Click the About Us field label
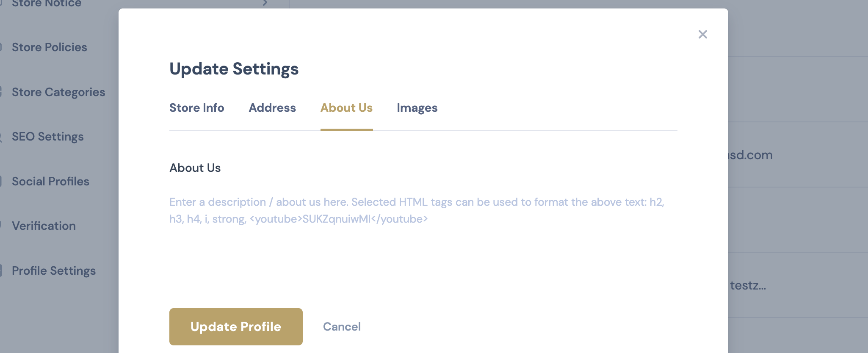This screenshot has height=353, width=868. pyautogui.click(x=195, y=168)
